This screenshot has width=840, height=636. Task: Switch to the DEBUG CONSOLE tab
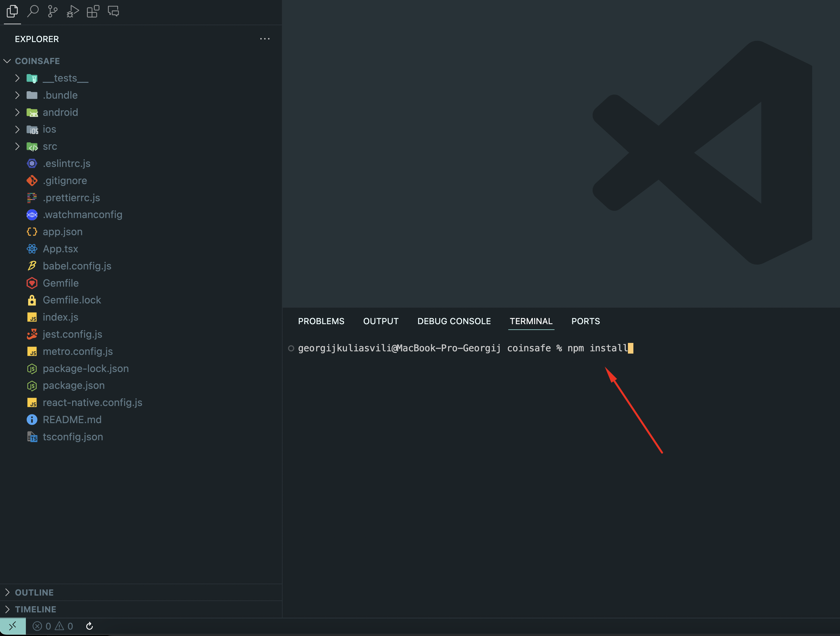[x=454, y=322]
